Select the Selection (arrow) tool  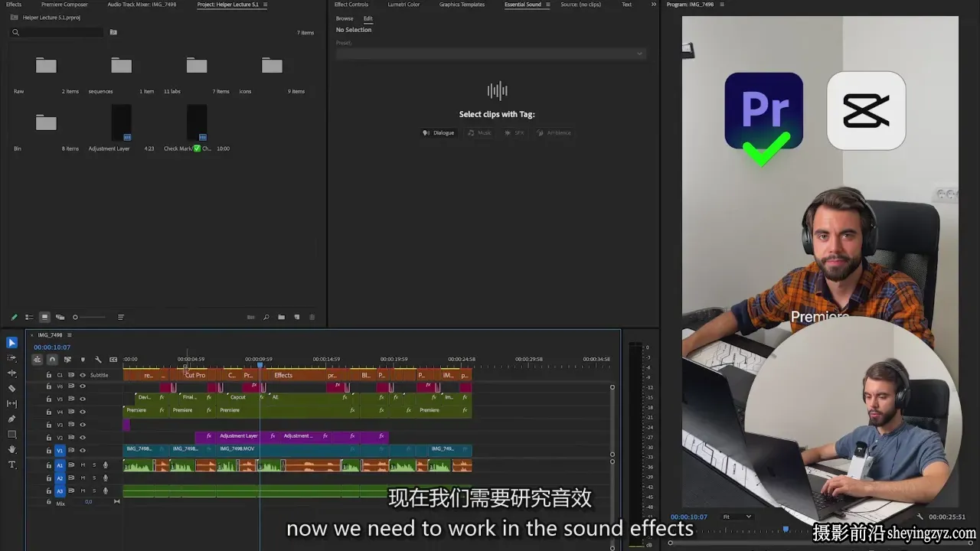11,343
